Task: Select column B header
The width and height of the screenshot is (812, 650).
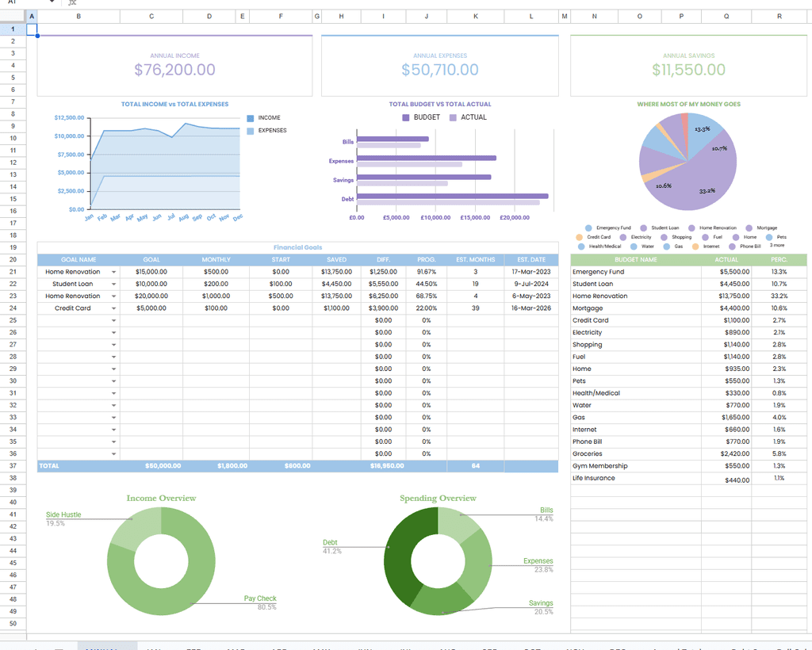Action: (79, 17)
